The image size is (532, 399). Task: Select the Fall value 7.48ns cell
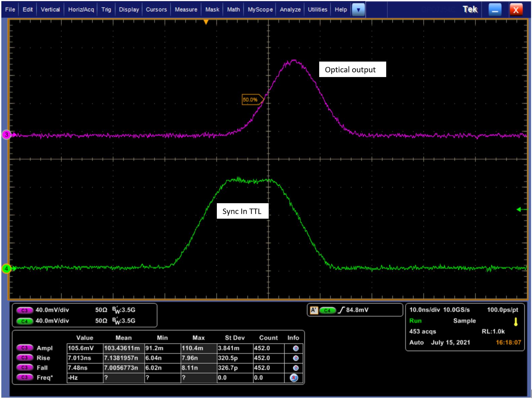tap(85, 368)
